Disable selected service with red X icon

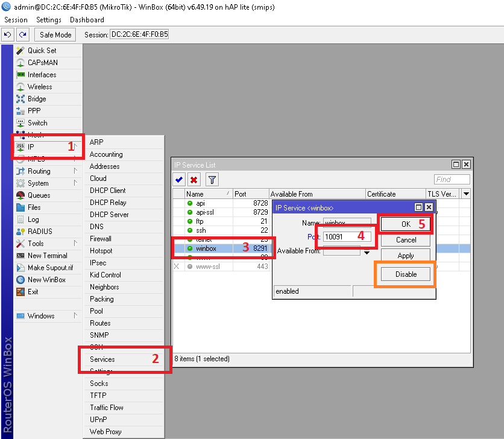click(194, 179)
